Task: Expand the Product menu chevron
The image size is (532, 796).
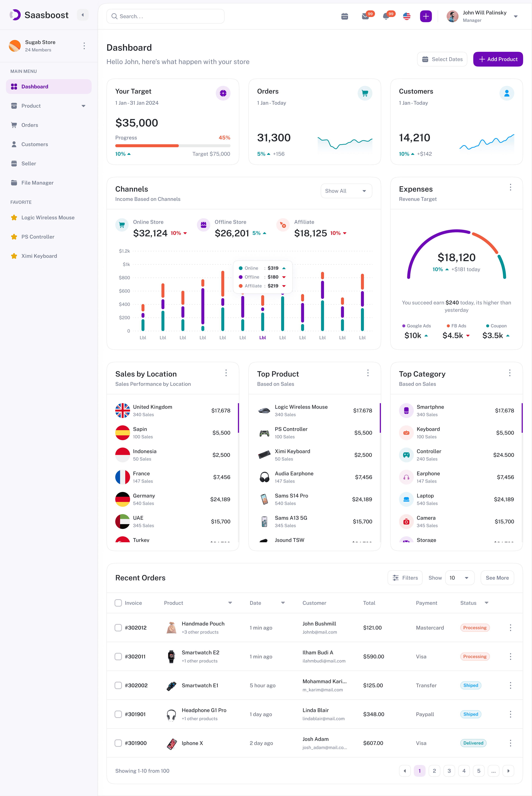Action: point(83,106)
